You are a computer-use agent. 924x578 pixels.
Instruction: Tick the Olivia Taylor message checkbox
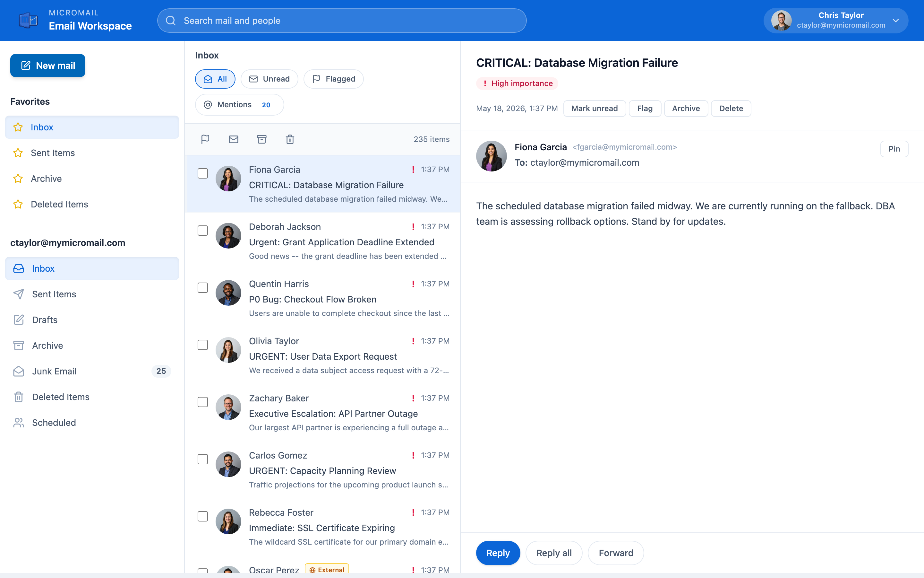click(203, 345)
